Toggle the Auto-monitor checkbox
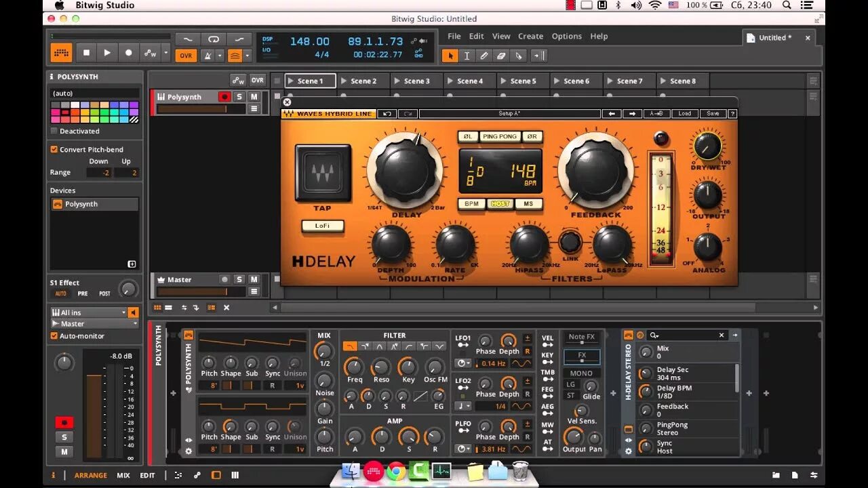Viewport: 868px width, 488px height. [x=54, y=335]
